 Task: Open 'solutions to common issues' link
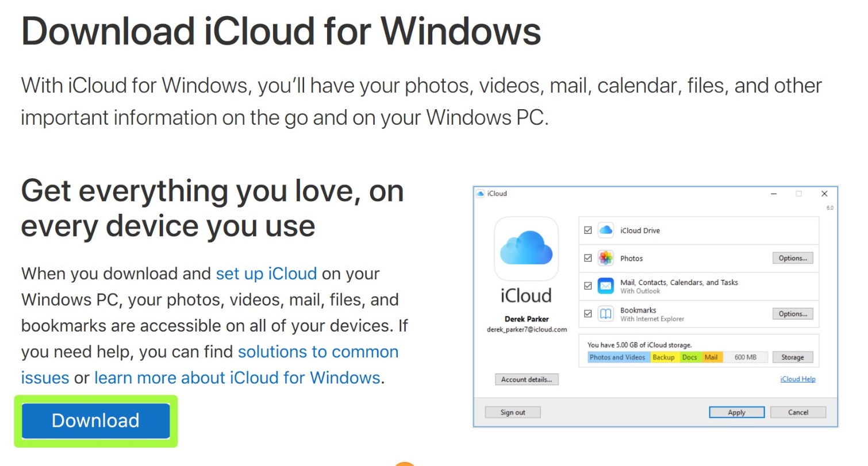(x=210, y=364)
